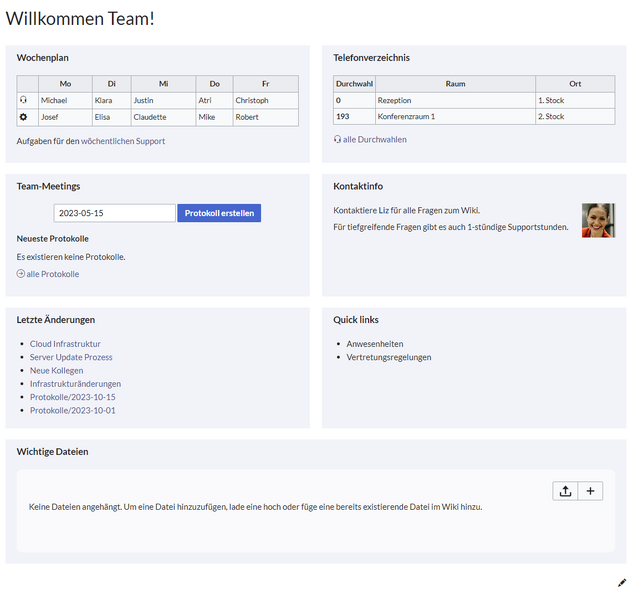
Task: Open the Cloud Infrastruktur page link
Action: pyautogui.click(x=65, y=344)
